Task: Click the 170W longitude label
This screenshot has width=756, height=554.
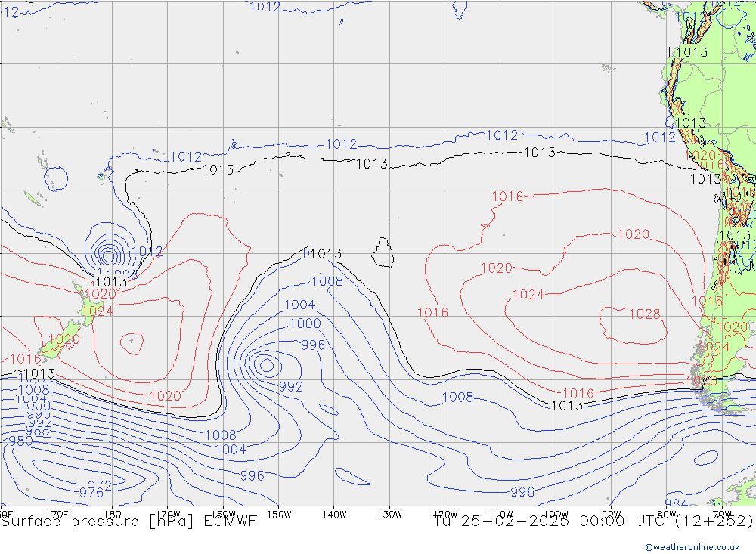Action: (169, 515)
